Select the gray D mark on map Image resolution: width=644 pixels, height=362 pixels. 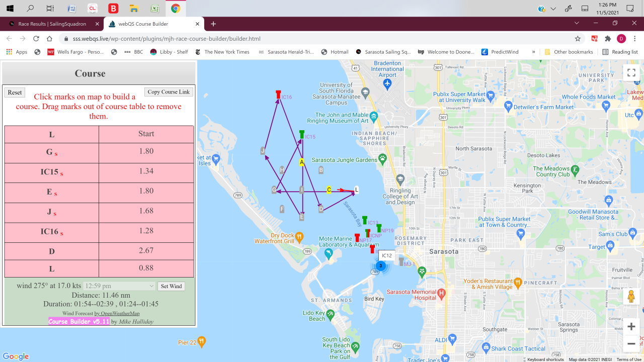321,209
